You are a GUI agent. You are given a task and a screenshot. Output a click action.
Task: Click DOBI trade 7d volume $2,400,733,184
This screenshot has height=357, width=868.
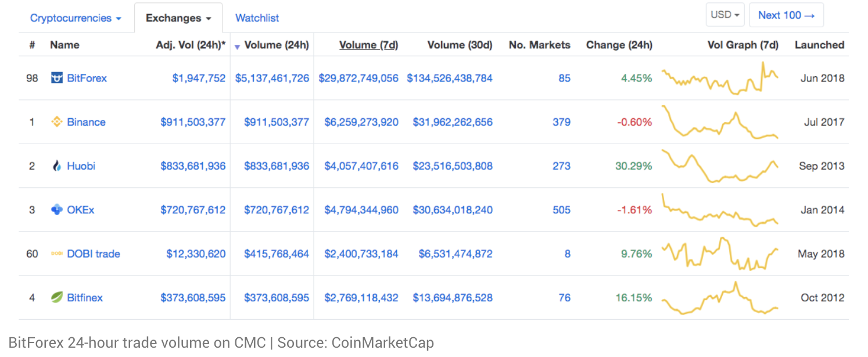(361, 254)
